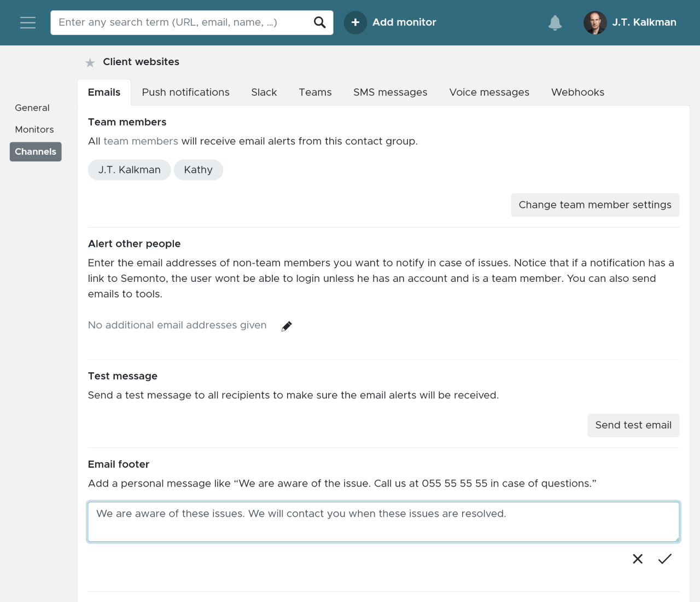700x602 pixels.
Task: Click the plus icon for Add monitor
Action: coord(355,22)
